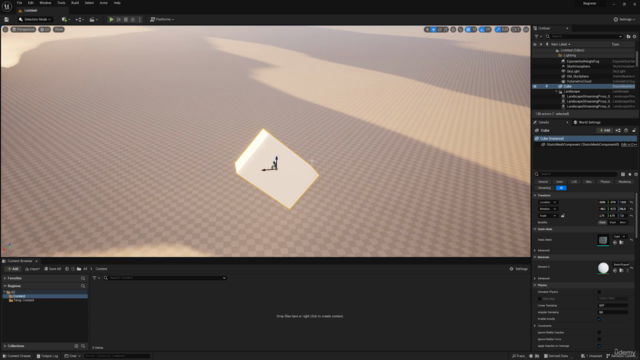Image resolution: width=640 pixels, height=360 pixels.
Task: Click Save All in Content Browser
Action: tap(53, 269)
